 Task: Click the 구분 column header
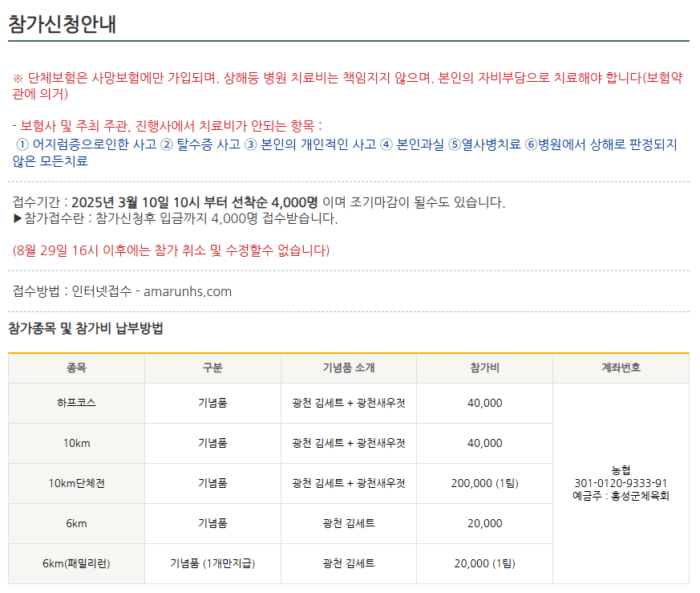click(212, 368)
